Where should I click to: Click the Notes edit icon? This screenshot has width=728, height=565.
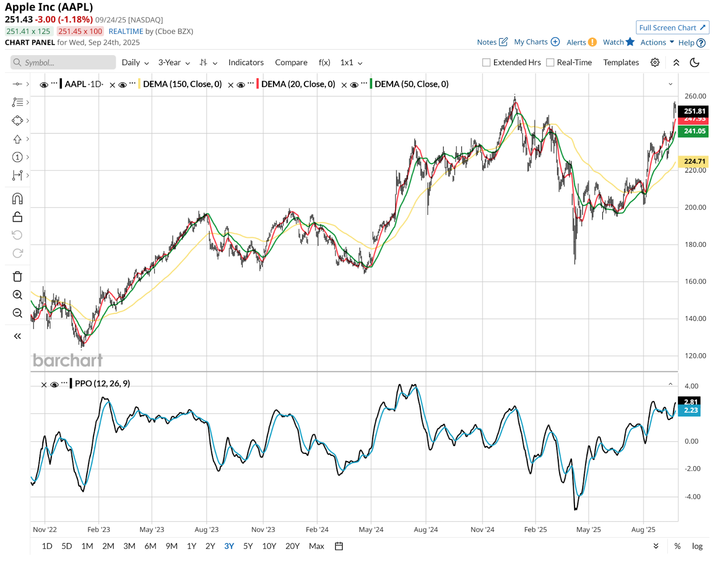503,42
